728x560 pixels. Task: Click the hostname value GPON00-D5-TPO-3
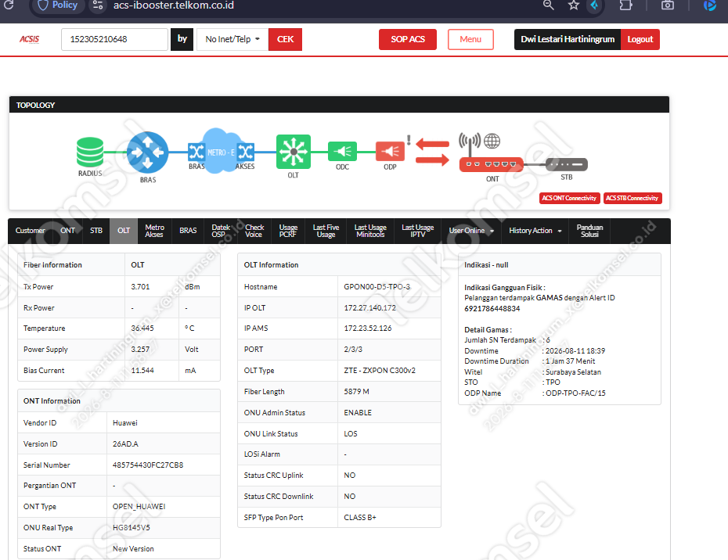pyautogui.click(x=377, y=287)
